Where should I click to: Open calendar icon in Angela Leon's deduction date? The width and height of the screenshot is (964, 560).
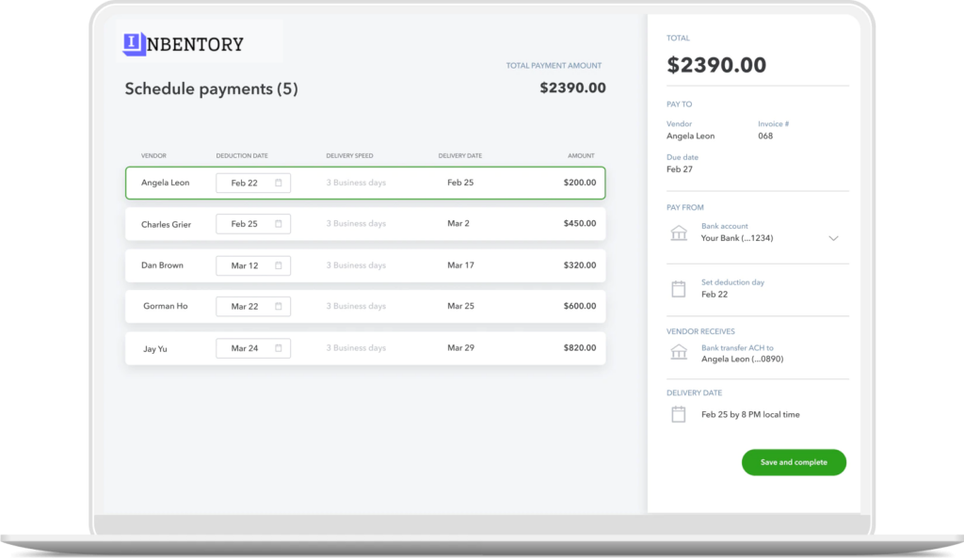pyautogui.click(x=279, y=183)
